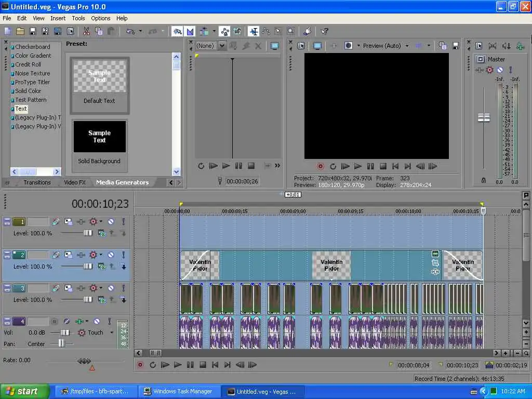This screenshot has width=532, height=399.
Task: Adjust the Master volume fader
Action: pos(484,118)
